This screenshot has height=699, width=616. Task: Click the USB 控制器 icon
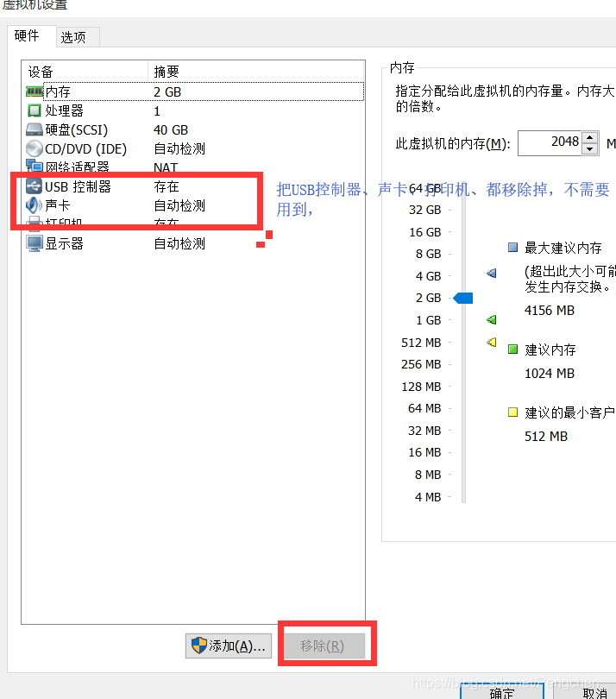pyautogui.click(x=35, y=186)
